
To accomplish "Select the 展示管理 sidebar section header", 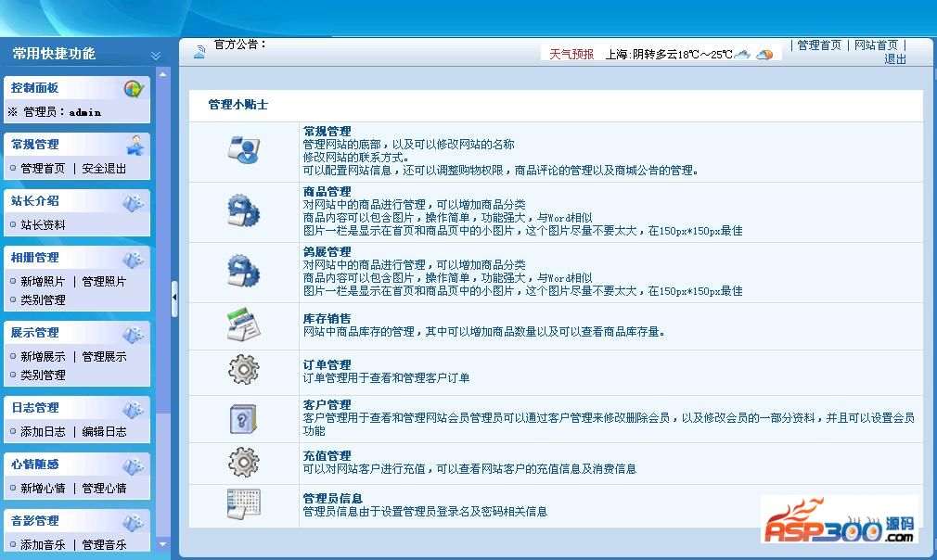I will pos(76,333).
